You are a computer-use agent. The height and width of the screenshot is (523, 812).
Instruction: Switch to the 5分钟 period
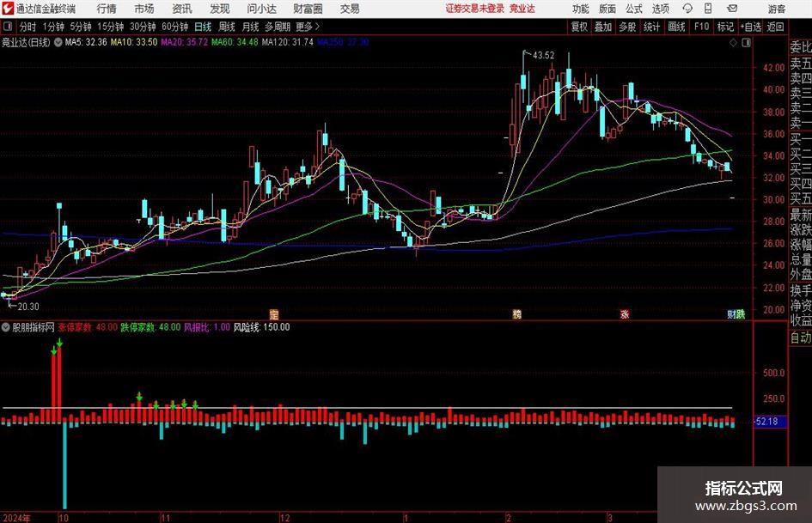pyautogui.click(x=80, y=27)
